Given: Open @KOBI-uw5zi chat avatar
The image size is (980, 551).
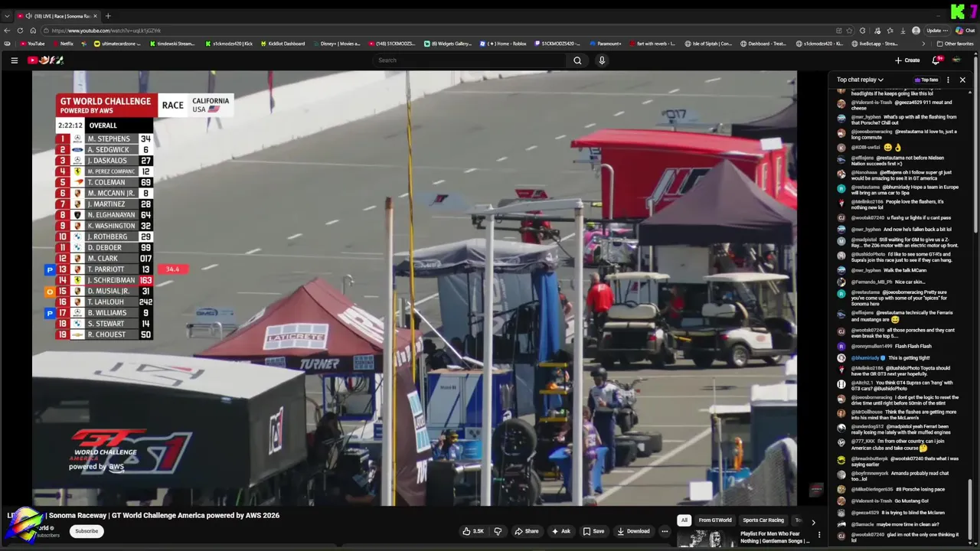Looking at the screenshot, I should pos(841,148).
